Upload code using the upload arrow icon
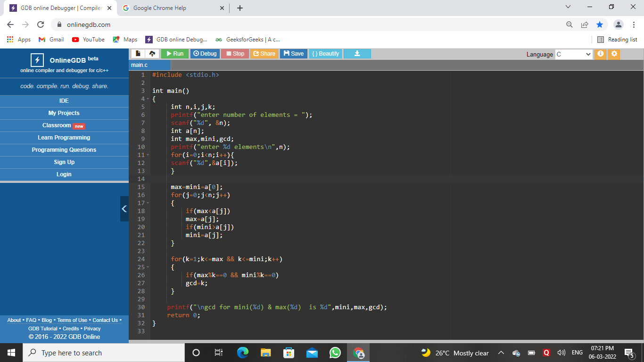Image resolution: width=644 pixels, height=362 pixels. [x=151, y=53]
